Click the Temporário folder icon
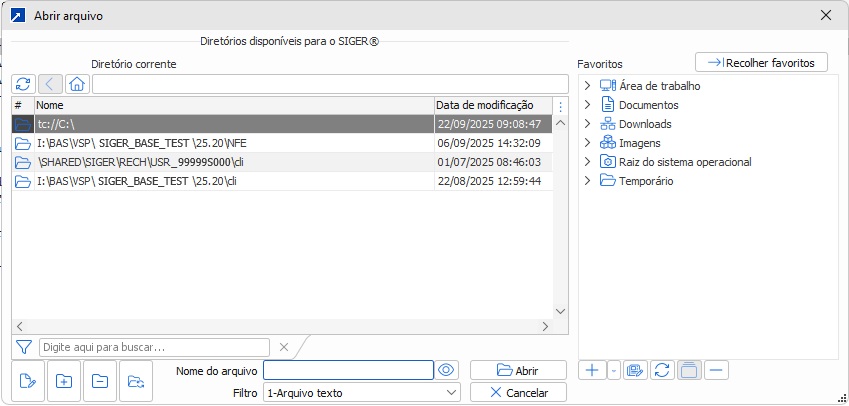 point(608,181)
